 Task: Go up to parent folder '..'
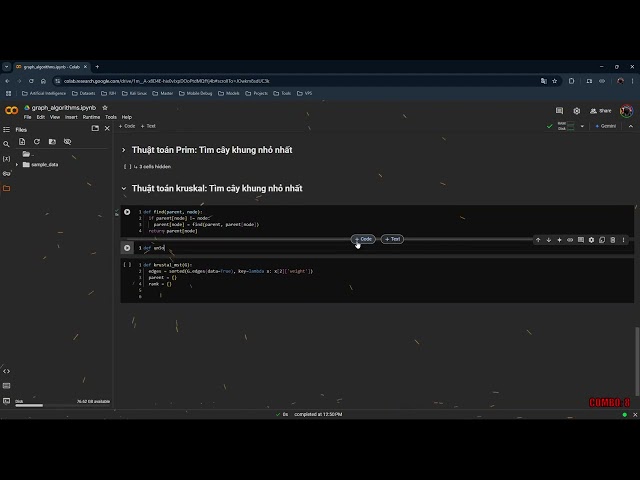(x=28, y=154)
